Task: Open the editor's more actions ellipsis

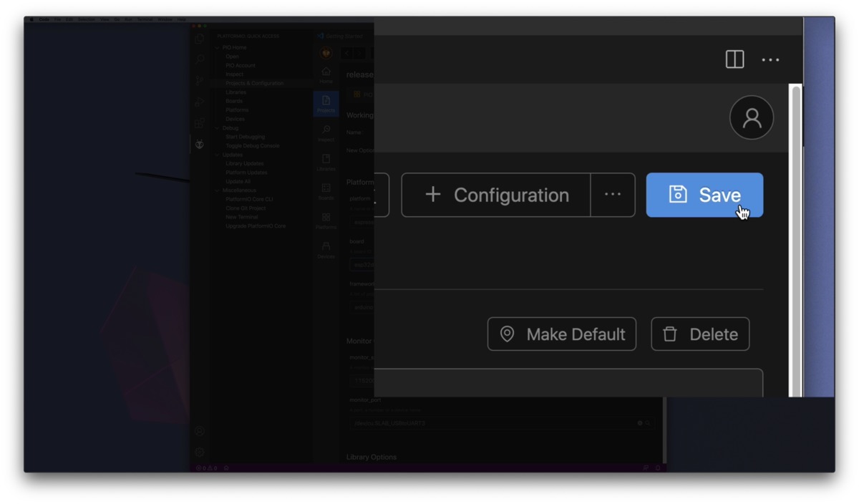Action: pos(770,59)
